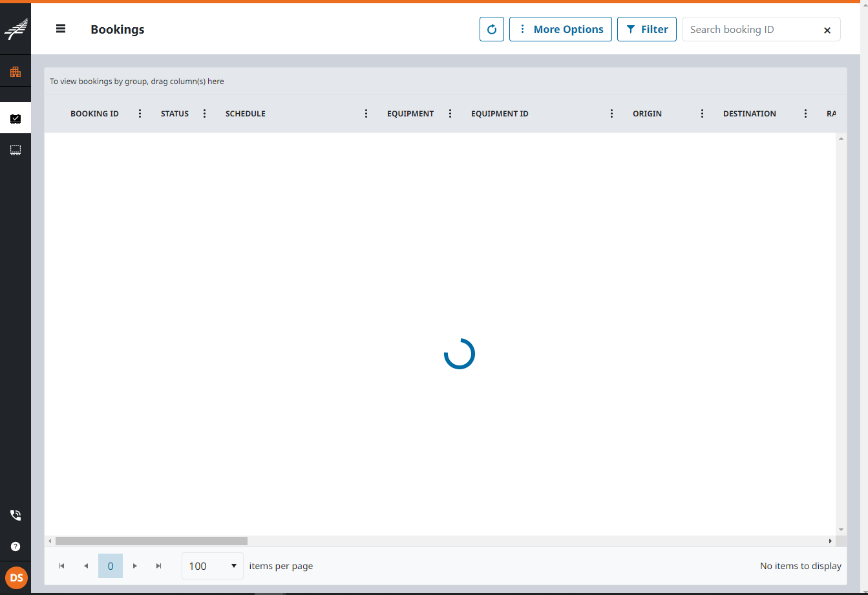Click the horizontal scrollbar thumb
868x595 pixels.
click(151, 541)
